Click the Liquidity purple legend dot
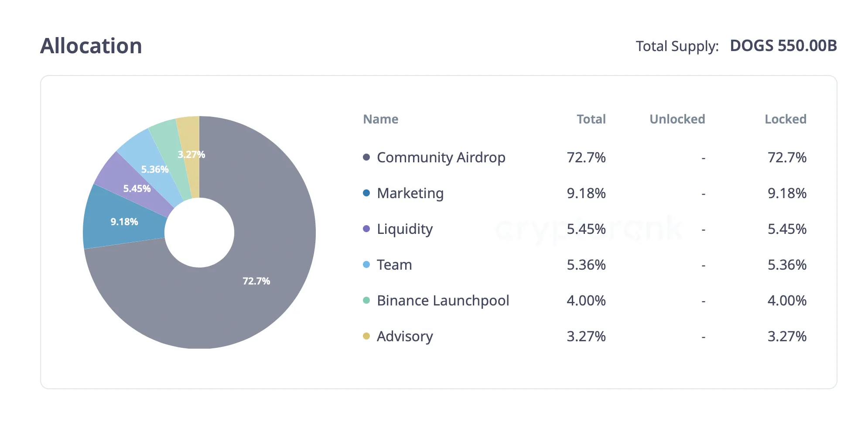The image size is (868, 432). pos(366,229)
